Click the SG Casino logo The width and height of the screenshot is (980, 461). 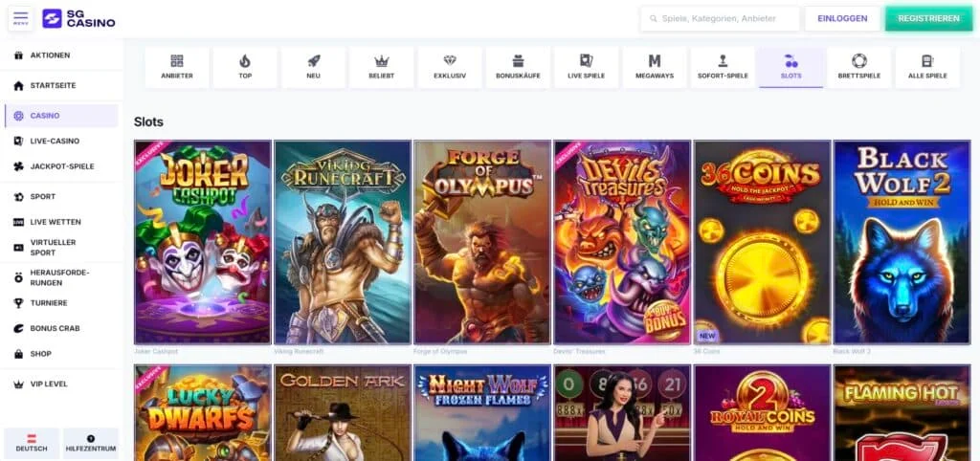coord(78,19)
